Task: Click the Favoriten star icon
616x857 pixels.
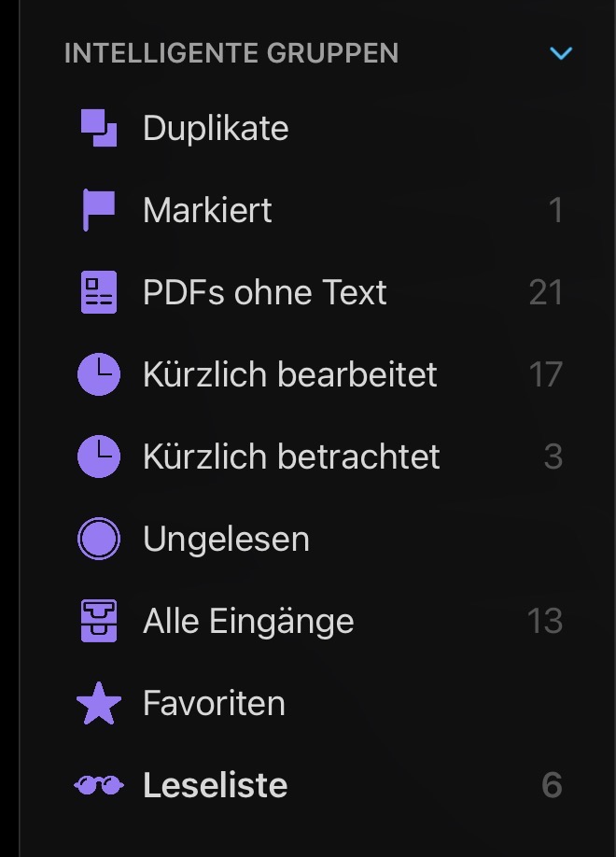Action: (x=98, y=704)
